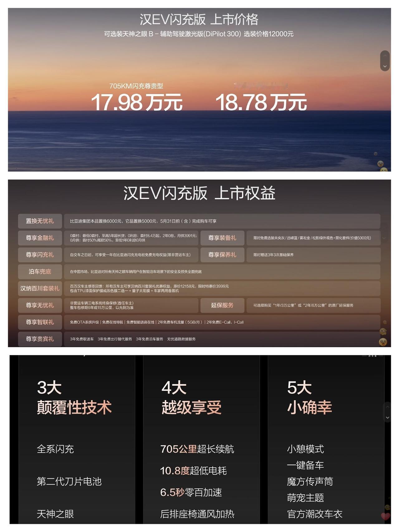399x532 pixels.
Task: Click the 第二代刀片电池 item
Action: coord(69,481)
